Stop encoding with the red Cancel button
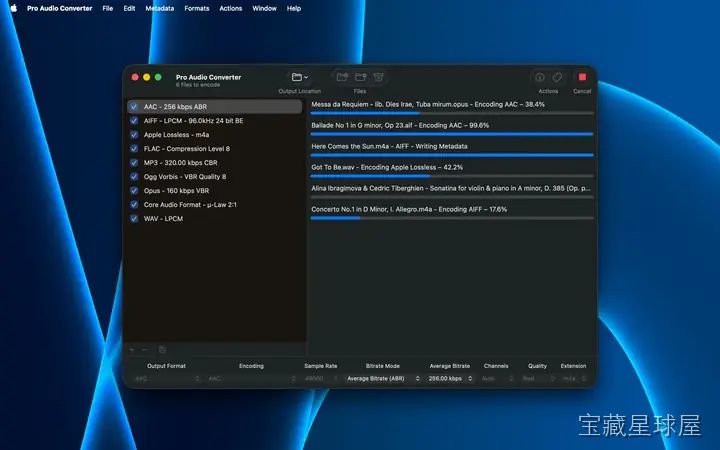This screenshot has width=720, height=450. [x=582, y=77]
